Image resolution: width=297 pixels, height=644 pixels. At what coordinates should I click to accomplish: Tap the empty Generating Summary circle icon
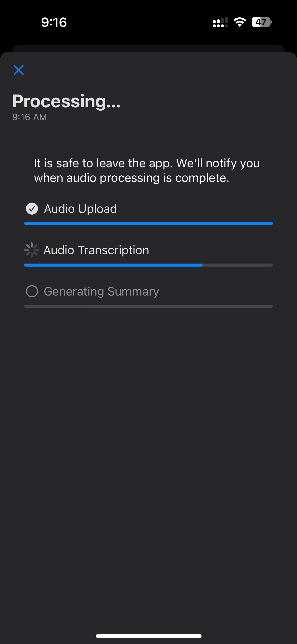pyautogui.click(x=32, y=291)
